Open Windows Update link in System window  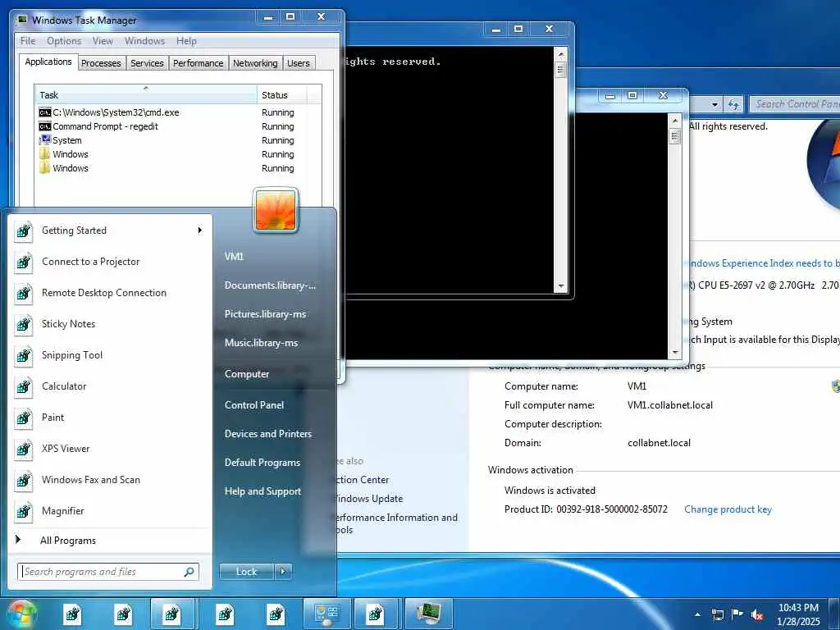[369, 499]
